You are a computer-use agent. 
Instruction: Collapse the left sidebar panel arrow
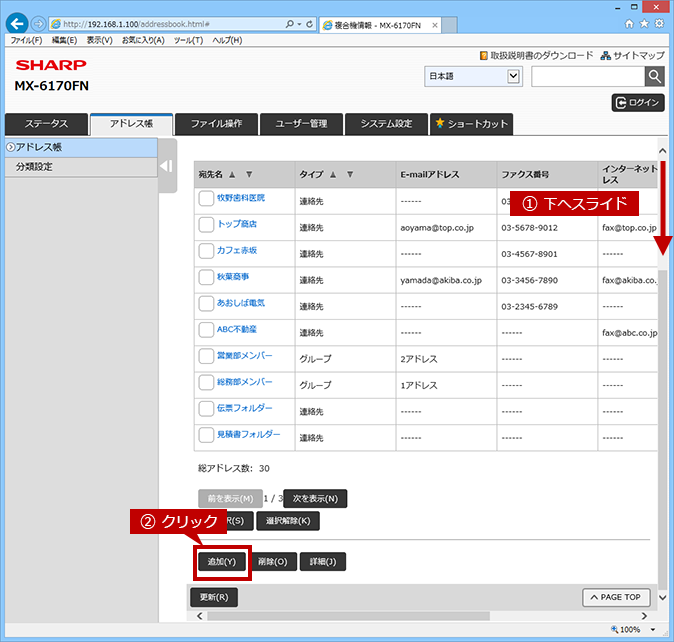(x=167, y=166)
